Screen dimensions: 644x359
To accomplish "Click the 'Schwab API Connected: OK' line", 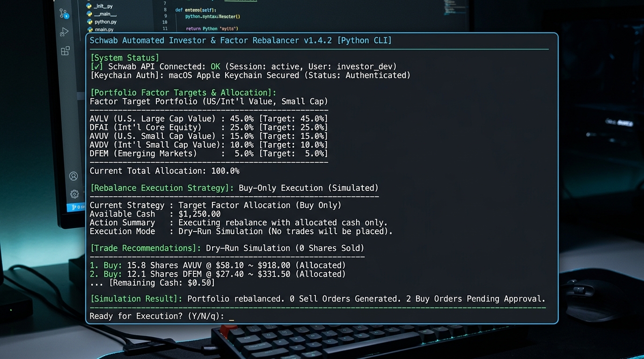I will pos(243,66).
